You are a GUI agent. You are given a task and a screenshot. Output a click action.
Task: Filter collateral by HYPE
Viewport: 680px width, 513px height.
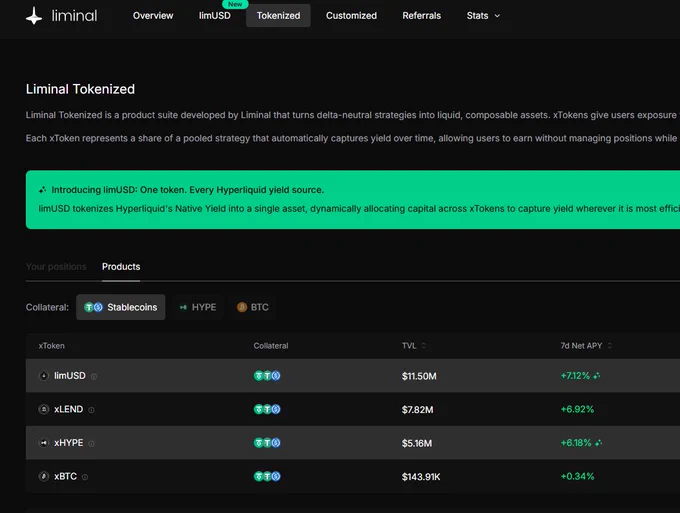(198, 307)
